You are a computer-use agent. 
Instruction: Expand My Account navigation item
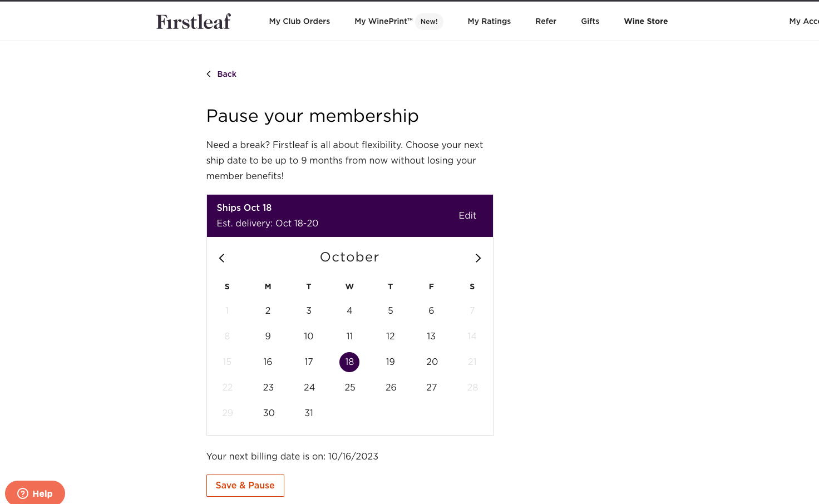click(x=803, y=21)
